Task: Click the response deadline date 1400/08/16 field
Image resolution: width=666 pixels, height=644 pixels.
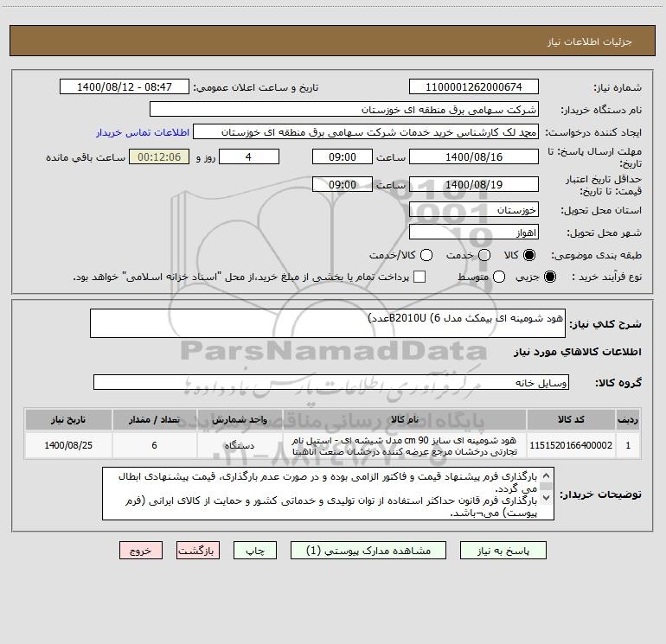Action: click(474, 156)
